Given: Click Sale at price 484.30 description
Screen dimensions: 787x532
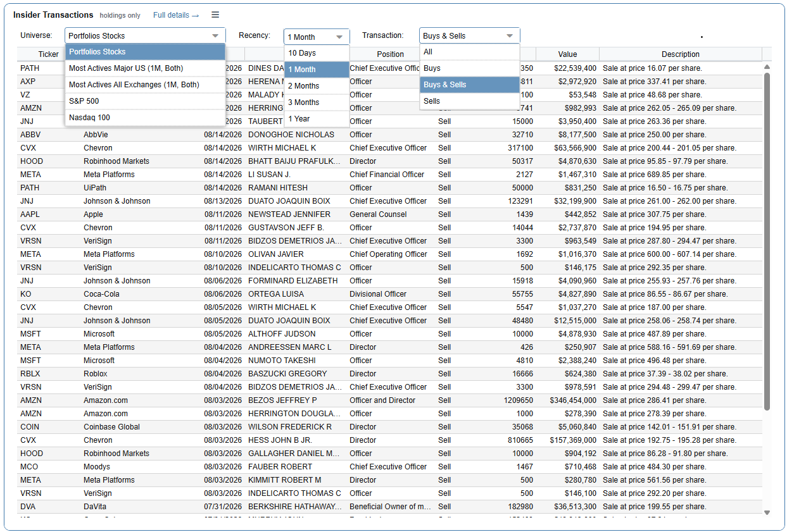Looking at the screenshot, I should [654, 467].
